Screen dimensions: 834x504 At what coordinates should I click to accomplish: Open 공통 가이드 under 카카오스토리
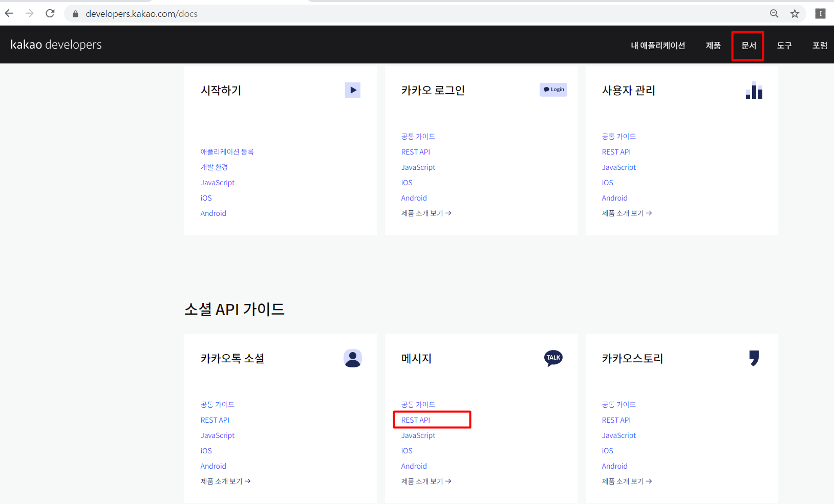619,405
